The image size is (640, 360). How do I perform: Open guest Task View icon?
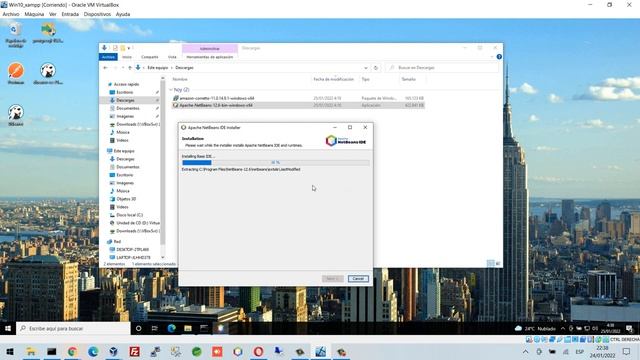pyautogui.click(x=155, y=328)
